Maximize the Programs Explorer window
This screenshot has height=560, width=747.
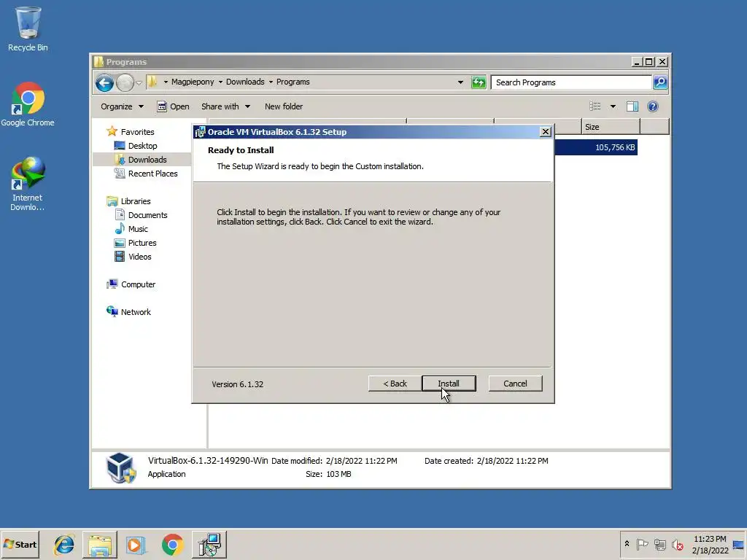coord(649,62)
